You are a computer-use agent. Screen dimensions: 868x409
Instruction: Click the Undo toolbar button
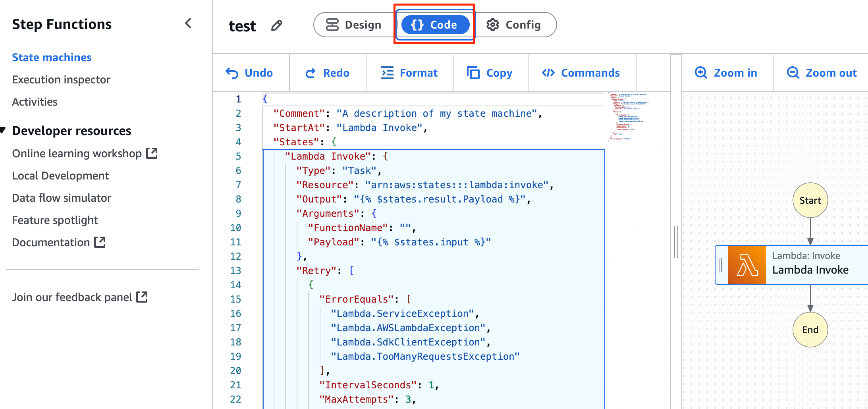(249, 73)
